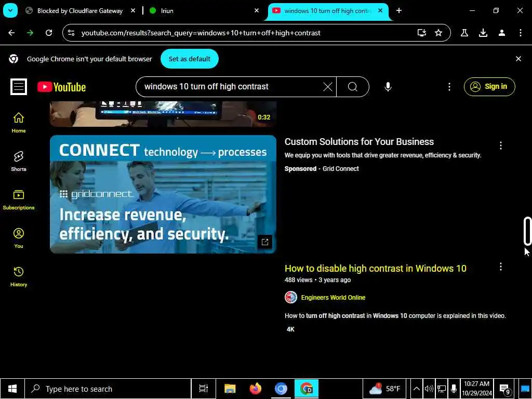
Task: Open How to disable high contrast video
Action: pos(375,269)
